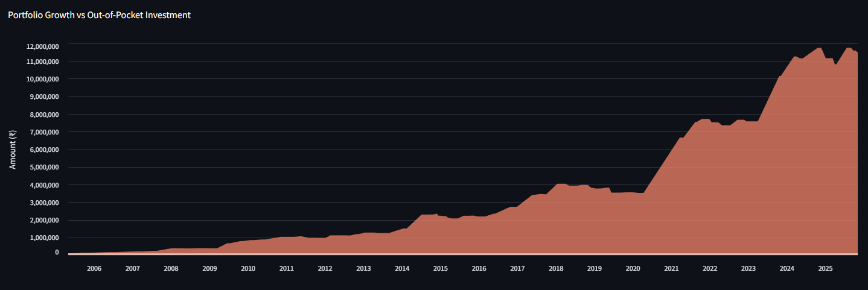
Task: Click the 3,000,000 y-axis tick label
Action: [x=44, y=203]
